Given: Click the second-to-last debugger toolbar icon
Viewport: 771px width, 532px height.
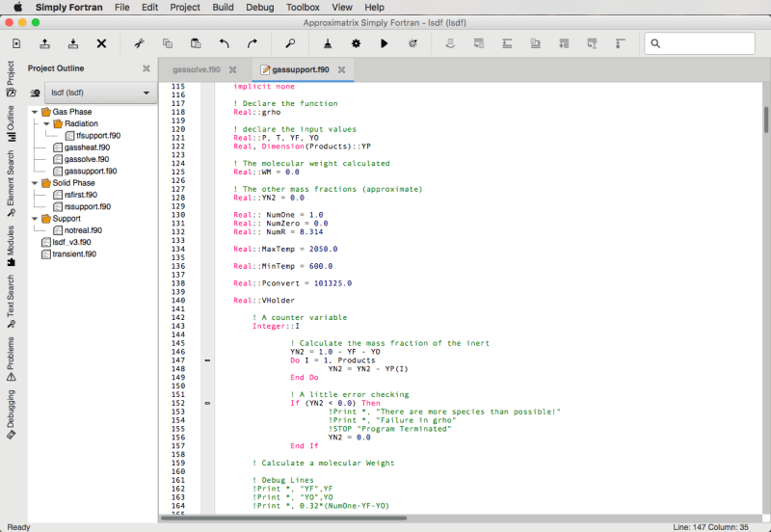Looking at the screenshot, I should coord(592,43).
